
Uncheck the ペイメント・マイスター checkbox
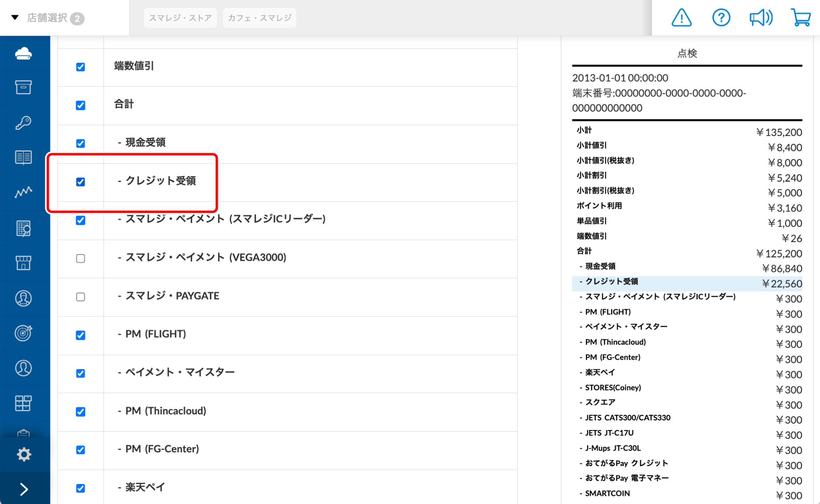tap(80, 373)
